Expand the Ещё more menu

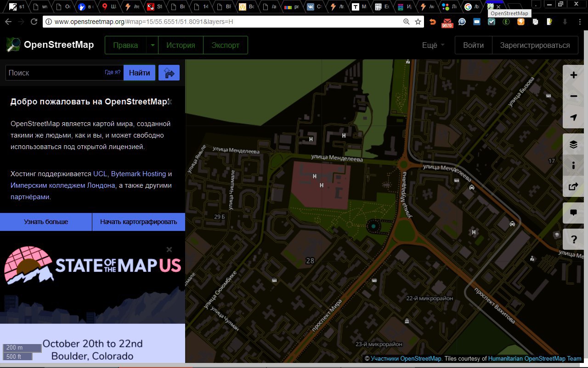tap(433, 45)
